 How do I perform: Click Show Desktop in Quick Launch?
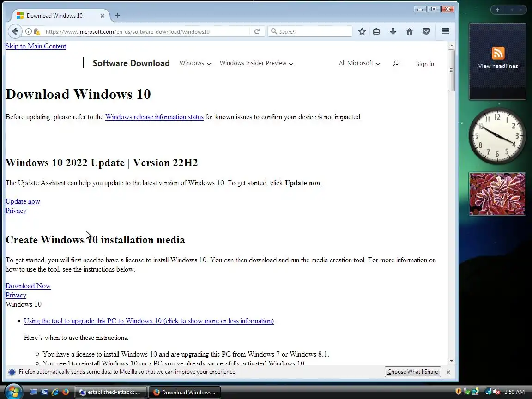coord(34,392)
